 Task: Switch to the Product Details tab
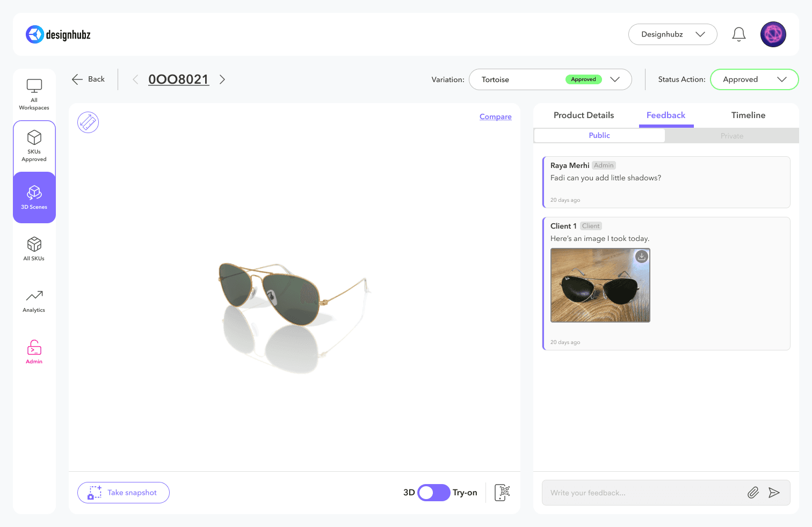pos(584,115)
